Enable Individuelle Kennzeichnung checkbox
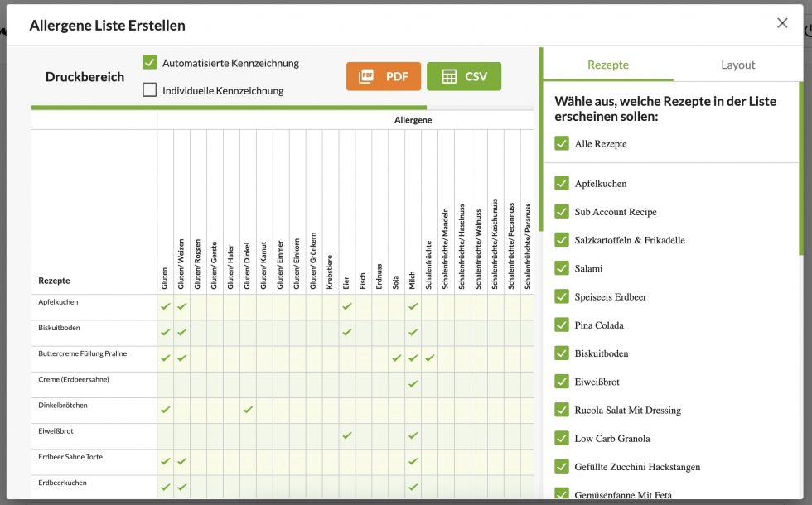 [x=150, y=90]
